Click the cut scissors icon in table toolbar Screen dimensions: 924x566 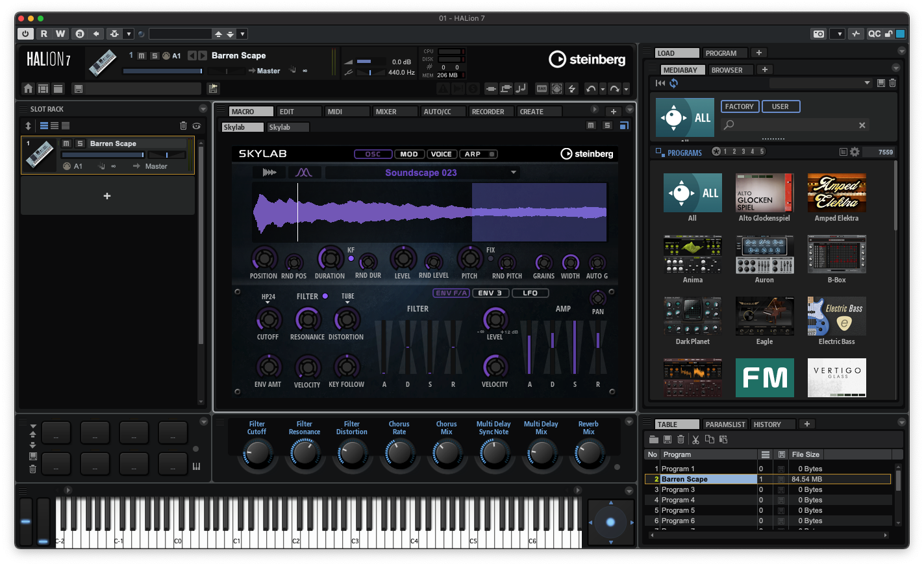click(x=695, y=439)
